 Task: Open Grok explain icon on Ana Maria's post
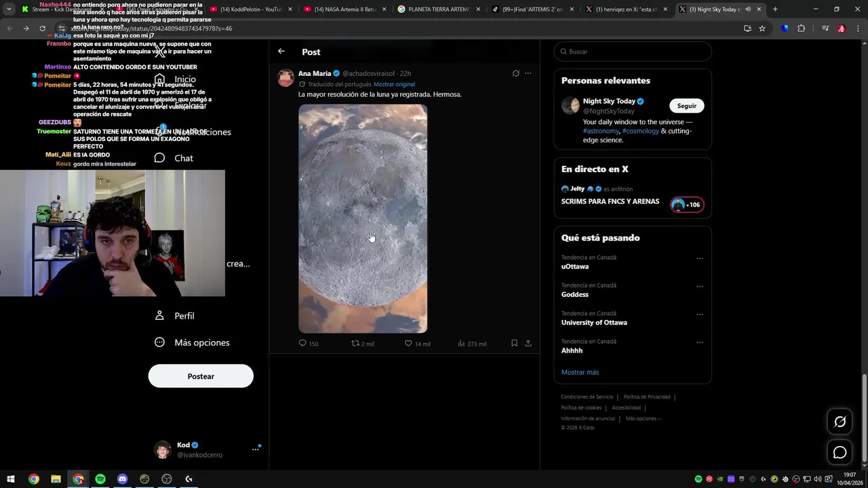click(x=516, y=73)
